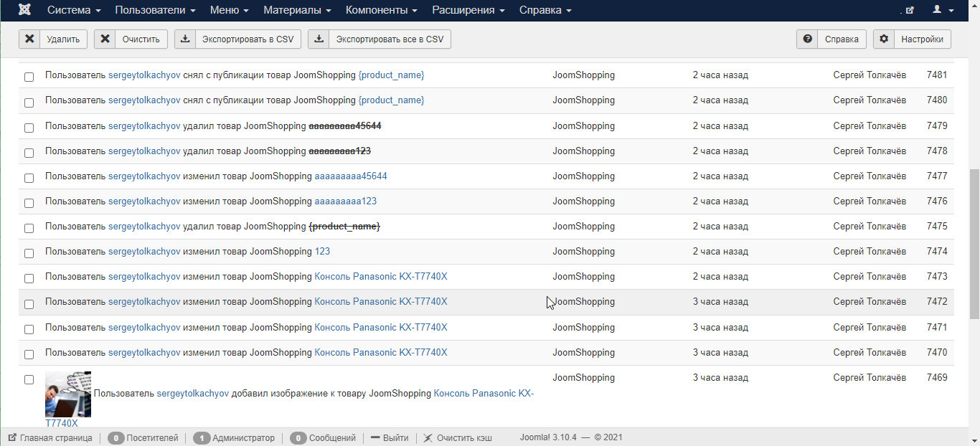The height and width of the screenshot is (446, 980).
Task: Open the user account icon menu
Action: pos(943,10)
